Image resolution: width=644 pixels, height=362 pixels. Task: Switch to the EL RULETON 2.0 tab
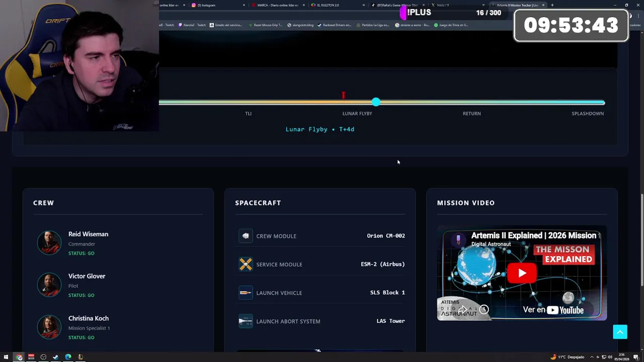pos(337,5)
